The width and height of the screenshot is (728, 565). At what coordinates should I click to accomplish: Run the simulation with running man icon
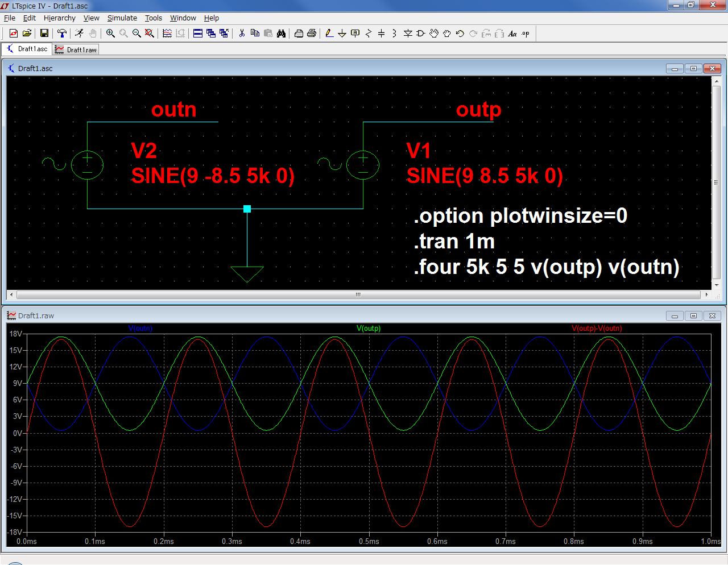79,34
